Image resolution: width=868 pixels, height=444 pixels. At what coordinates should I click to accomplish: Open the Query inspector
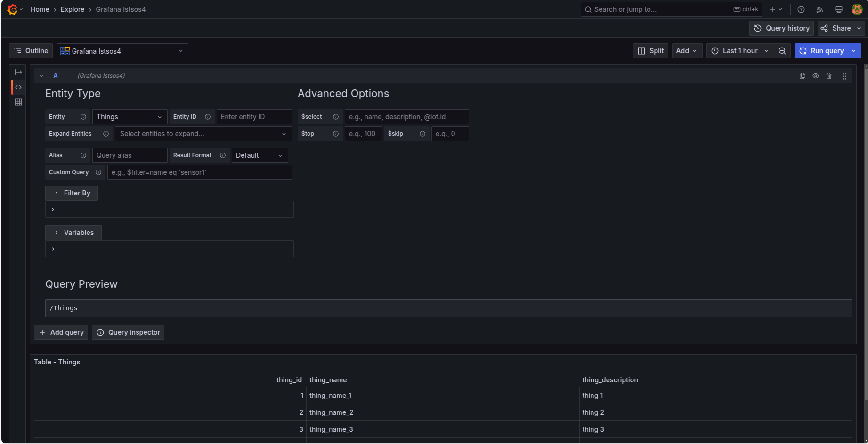[x=128, y=332]
